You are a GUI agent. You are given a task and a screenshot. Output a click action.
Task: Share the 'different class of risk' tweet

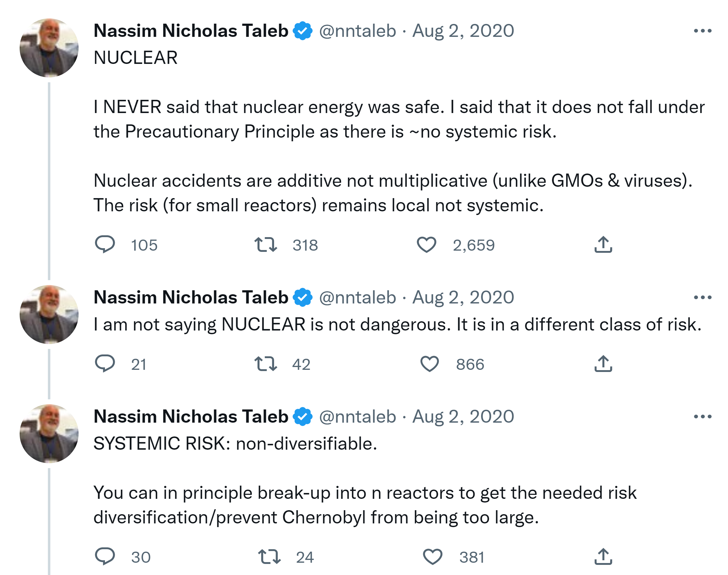(603, 364)
